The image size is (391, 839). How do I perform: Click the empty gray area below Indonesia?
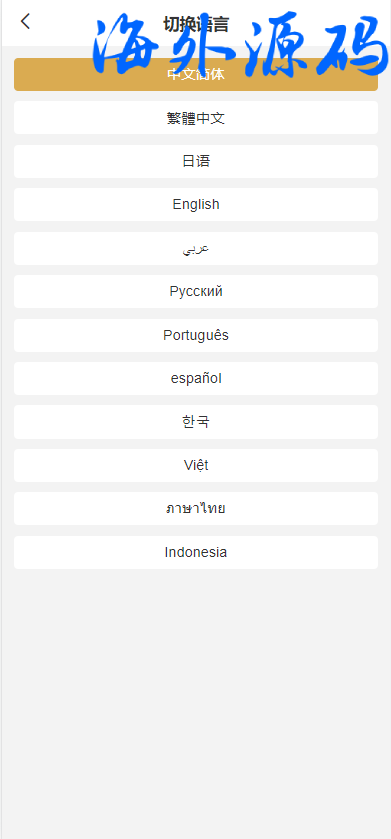(x=196, y=701)
